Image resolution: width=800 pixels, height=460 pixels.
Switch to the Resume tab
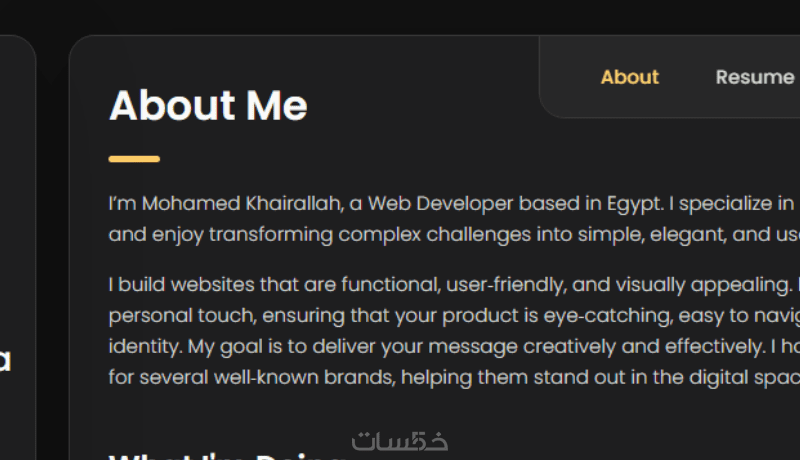(755, 77)
